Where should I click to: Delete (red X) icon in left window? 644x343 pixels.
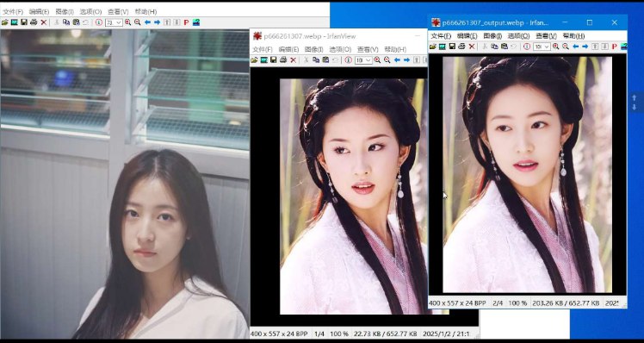coord(44,22)
